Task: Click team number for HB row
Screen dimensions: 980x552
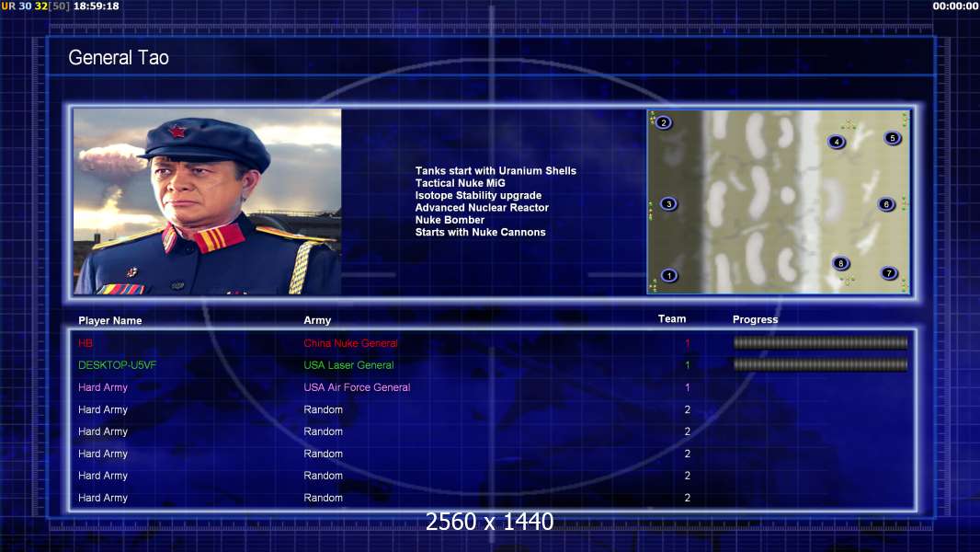Action: [688, 343]
